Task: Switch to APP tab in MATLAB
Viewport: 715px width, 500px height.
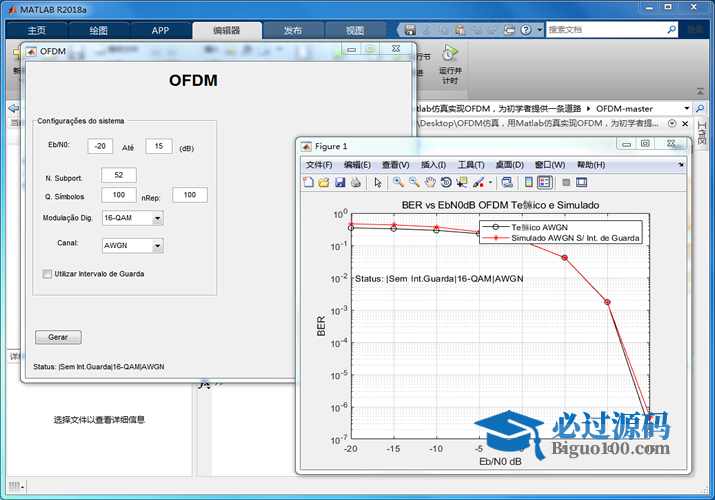Action: pos(161,30)
